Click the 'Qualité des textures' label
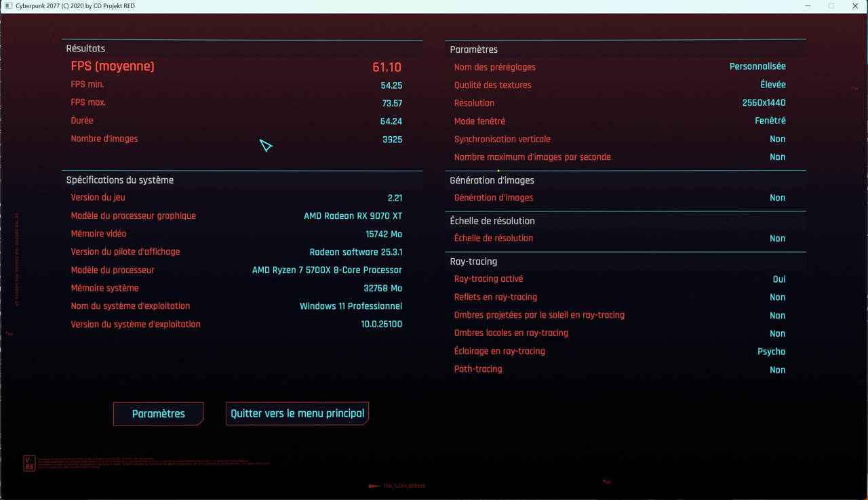Viewport: 868px width, 500px height. click(x=493, y=85)
